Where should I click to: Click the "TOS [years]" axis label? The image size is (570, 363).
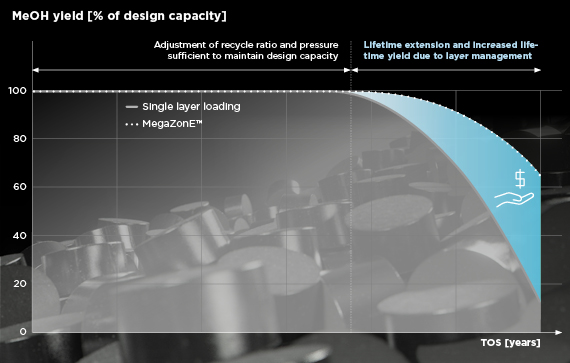tap(510, 343)
